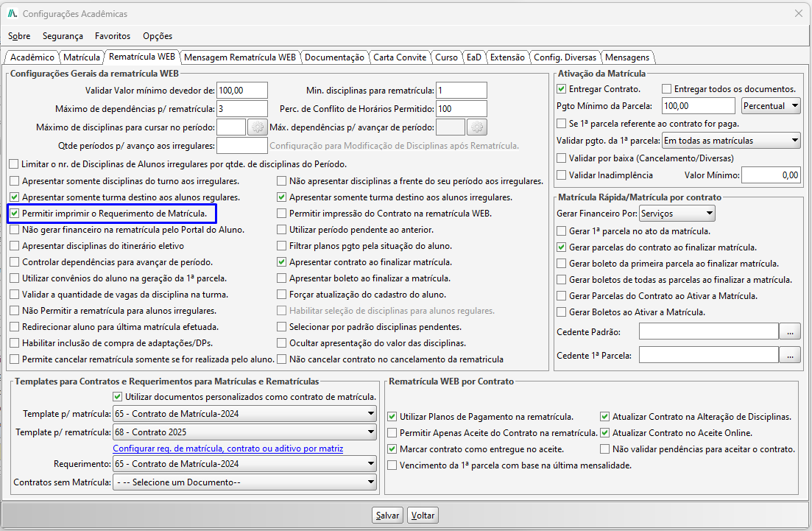Click the Valor Mínimo input field
The image size is (812, 531).
pos(771,175)
